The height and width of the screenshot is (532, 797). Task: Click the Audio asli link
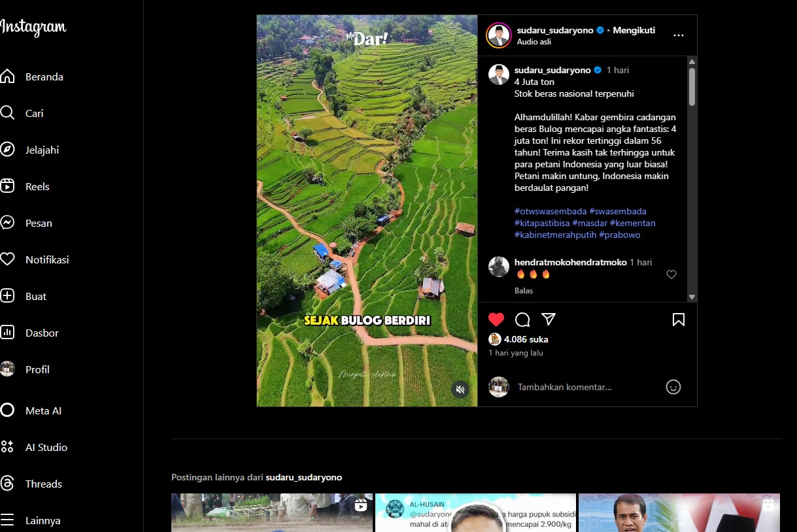point(534,42)
